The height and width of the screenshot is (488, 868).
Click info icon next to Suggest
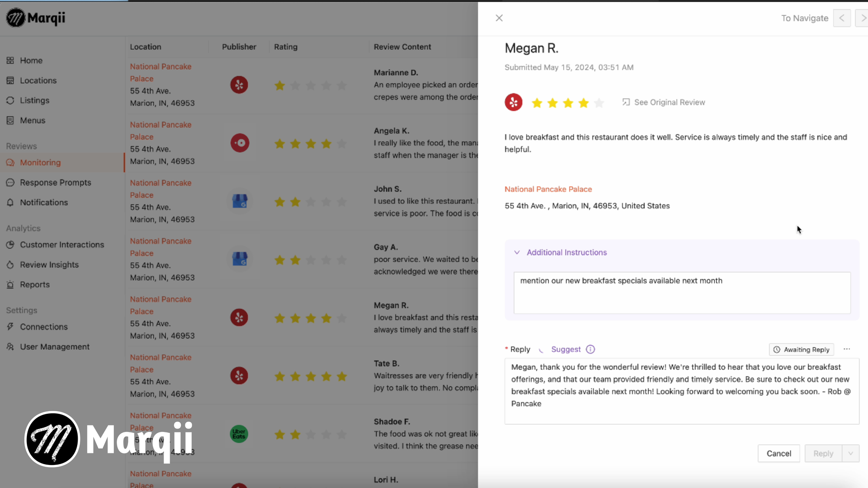(590, 350)
